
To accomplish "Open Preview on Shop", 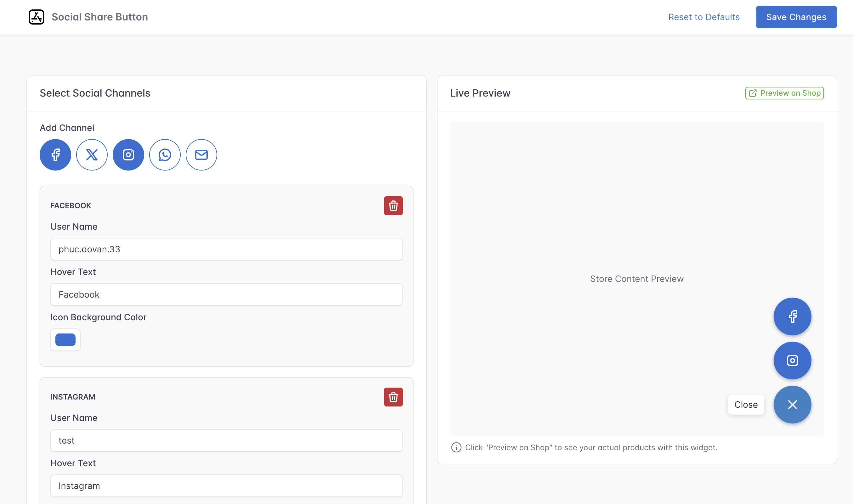I will [784, 93].
